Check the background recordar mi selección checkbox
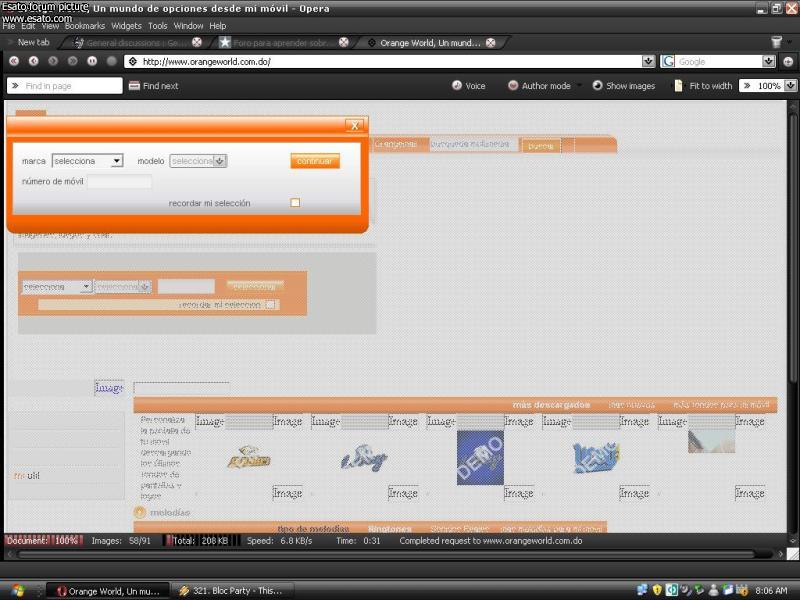 pyautogui.click(x=270, y=305)
